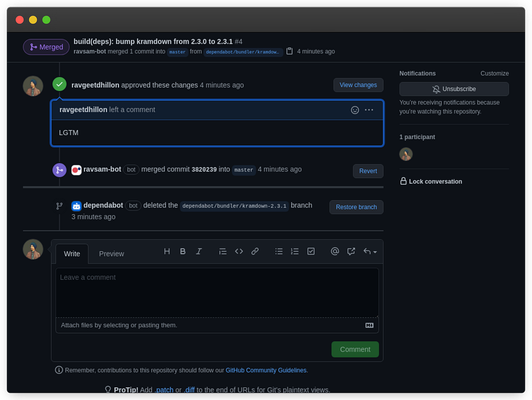Screen dimensions: 532x400
Task: Click the ravgeetdhillon name in comment header
Action: [x=83, y=110]
